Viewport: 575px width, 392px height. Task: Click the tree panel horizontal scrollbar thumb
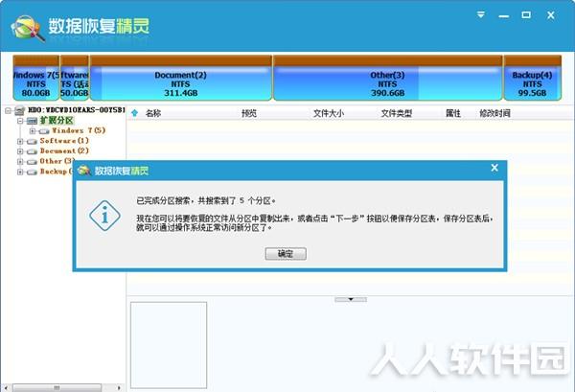coord(57,387)
